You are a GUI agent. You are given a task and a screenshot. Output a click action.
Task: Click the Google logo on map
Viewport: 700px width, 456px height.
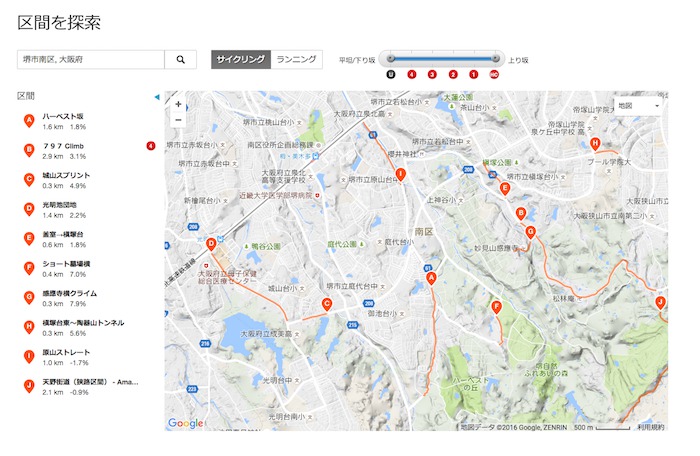pos(186,423)
